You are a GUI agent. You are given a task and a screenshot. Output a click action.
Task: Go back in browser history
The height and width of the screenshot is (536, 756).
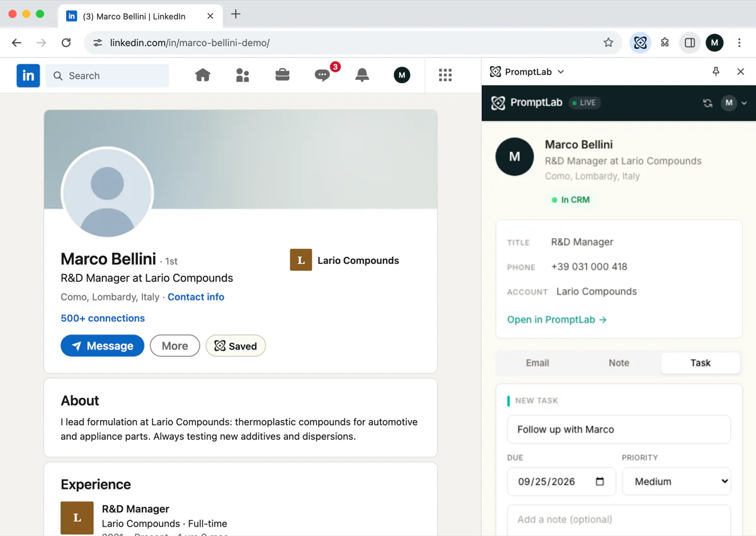point(17,43)
